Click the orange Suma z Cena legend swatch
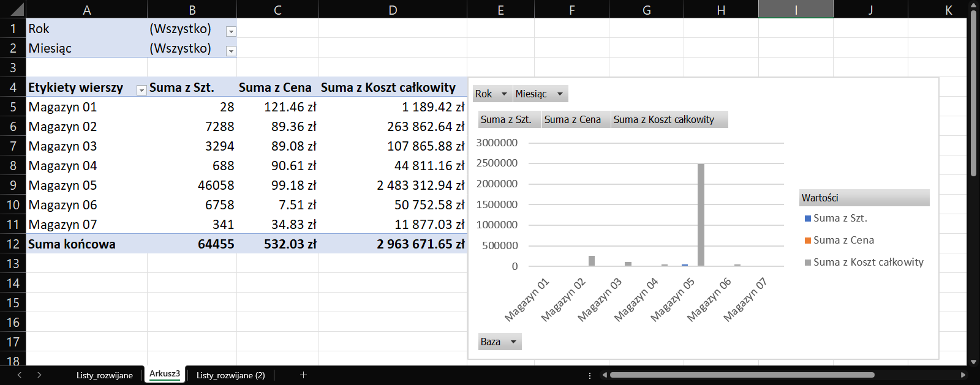Viewport: 980px width, 385px height. click(808, 241)
